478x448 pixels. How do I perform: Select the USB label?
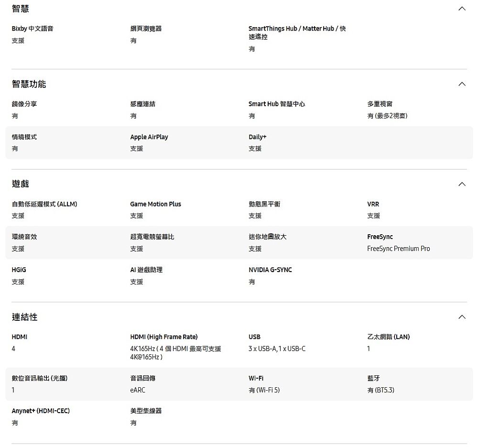point(255,337)
